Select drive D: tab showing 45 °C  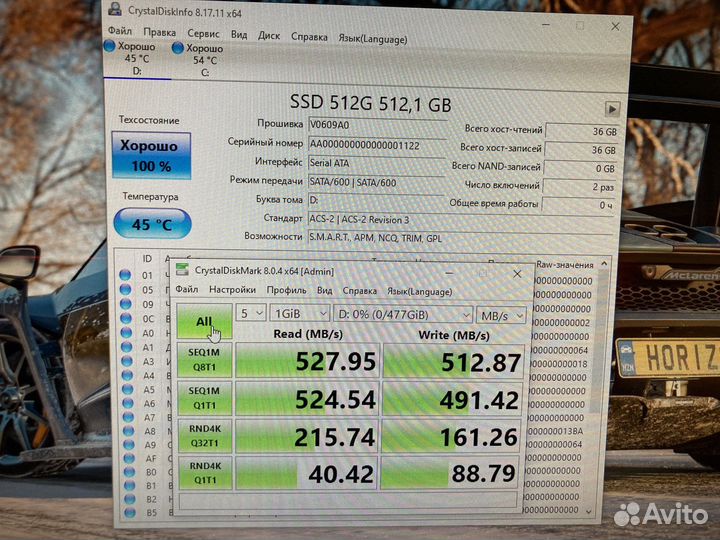point(137,59)
